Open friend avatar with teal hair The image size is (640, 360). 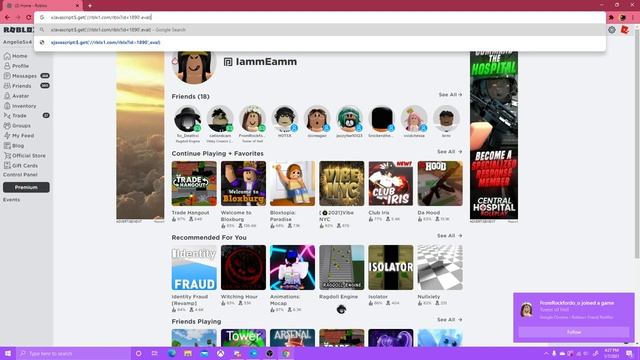(x=349, y=119)
